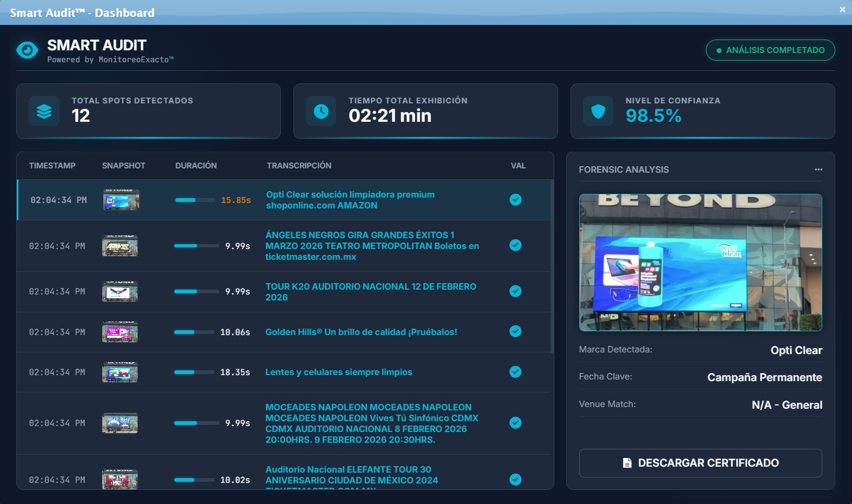Click the Descargar Certificado button
The image size is (852, 504).
click(x=700, y=463)
